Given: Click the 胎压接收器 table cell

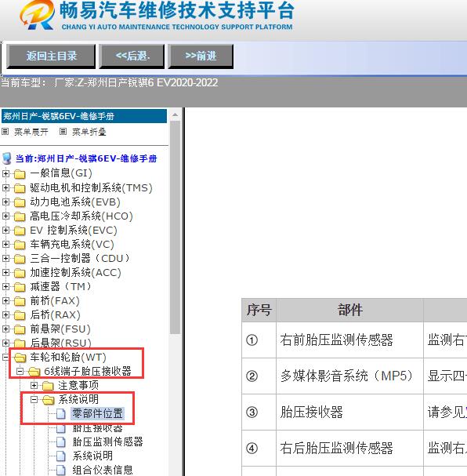Looking at the screenshot, I should coord(349,412).
